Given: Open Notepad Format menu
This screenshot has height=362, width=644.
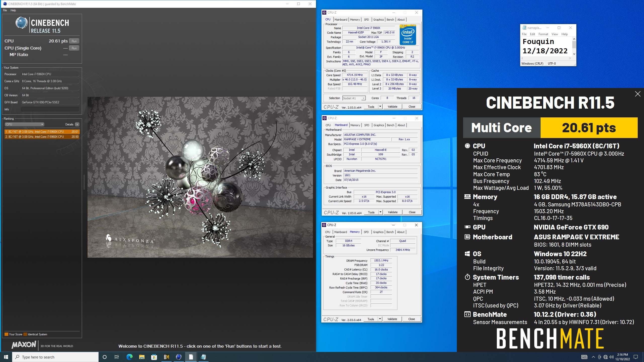Looking at the screenshot, I should 543,34.
